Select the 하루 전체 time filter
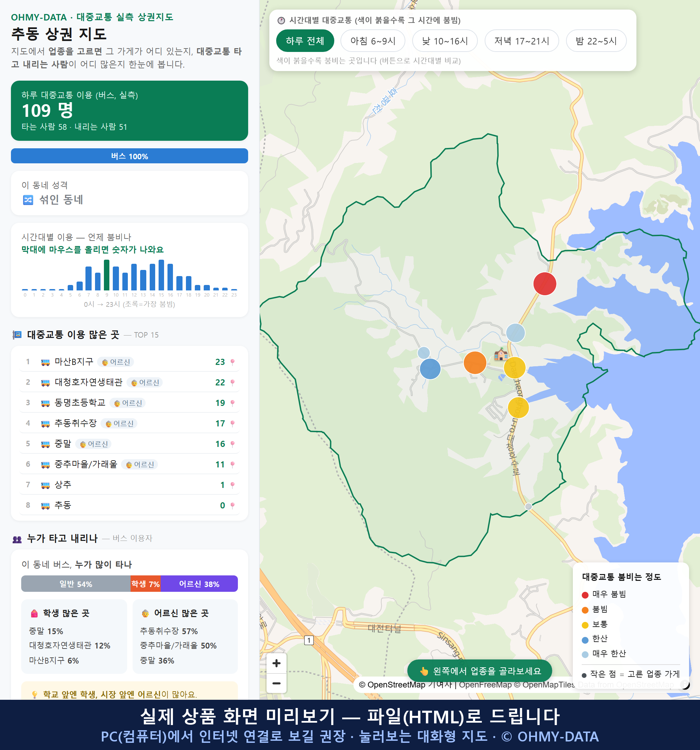Screen dimensions: 700x750 tap(305, 41)
